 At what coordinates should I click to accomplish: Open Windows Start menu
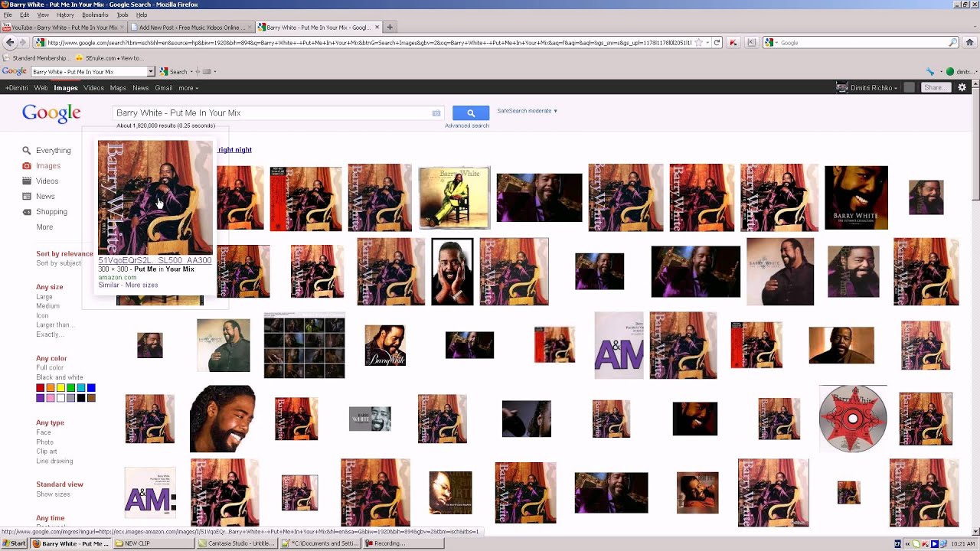click(x=14, y=543)
